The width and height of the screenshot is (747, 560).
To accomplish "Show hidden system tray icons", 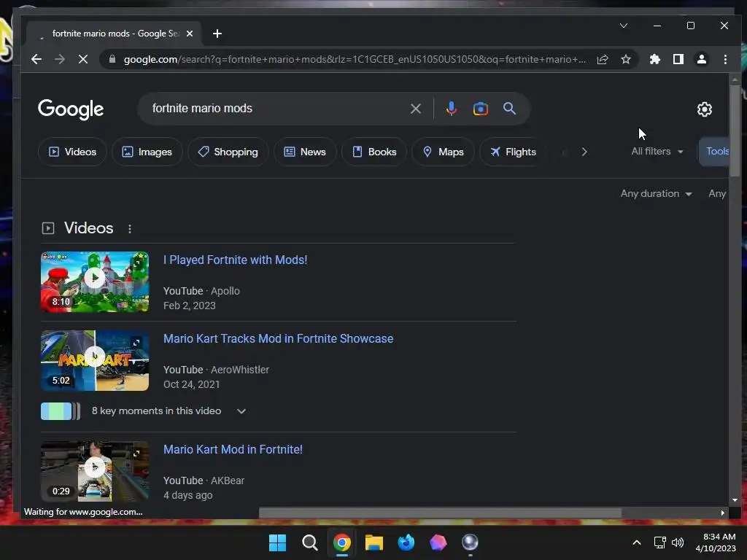I will (636, 542).
